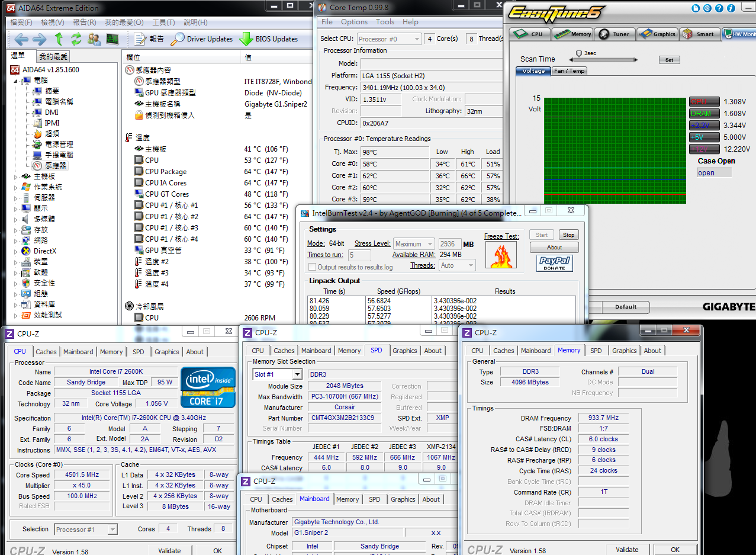Click the AIDA64 back arrow icon

[21, 39]
